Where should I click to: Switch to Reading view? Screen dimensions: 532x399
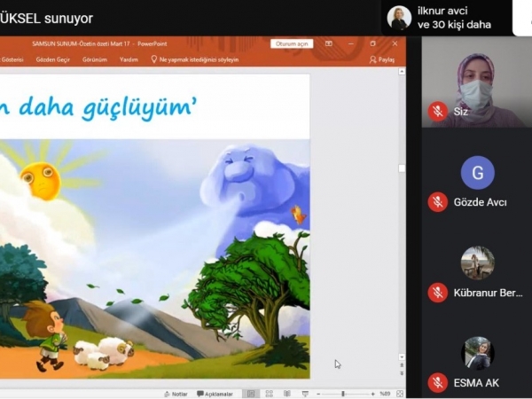pos(287,394)
